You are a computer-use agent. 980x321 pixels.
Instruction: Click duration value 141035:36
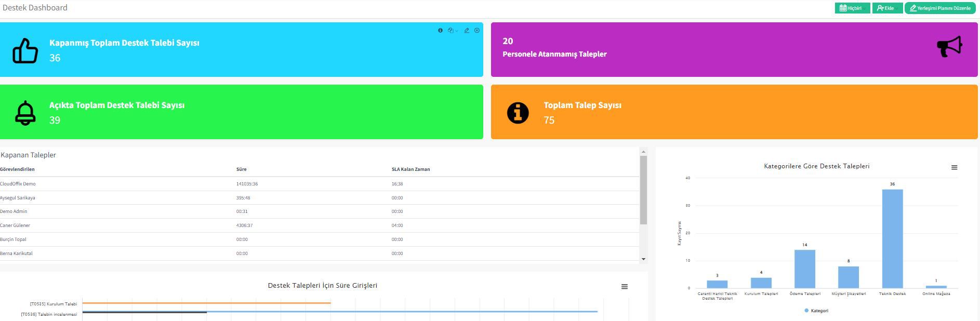(247, 184)
